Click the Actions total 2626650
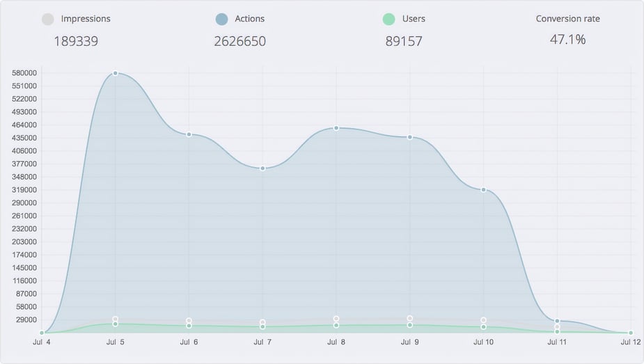This screenshot has height=364, width=644. click(x=239, y=41)
